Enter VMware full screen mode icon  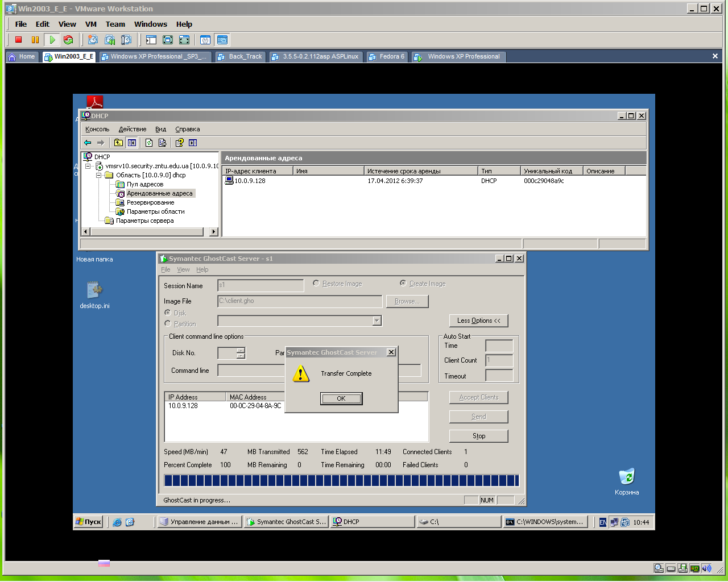[168, 40]
